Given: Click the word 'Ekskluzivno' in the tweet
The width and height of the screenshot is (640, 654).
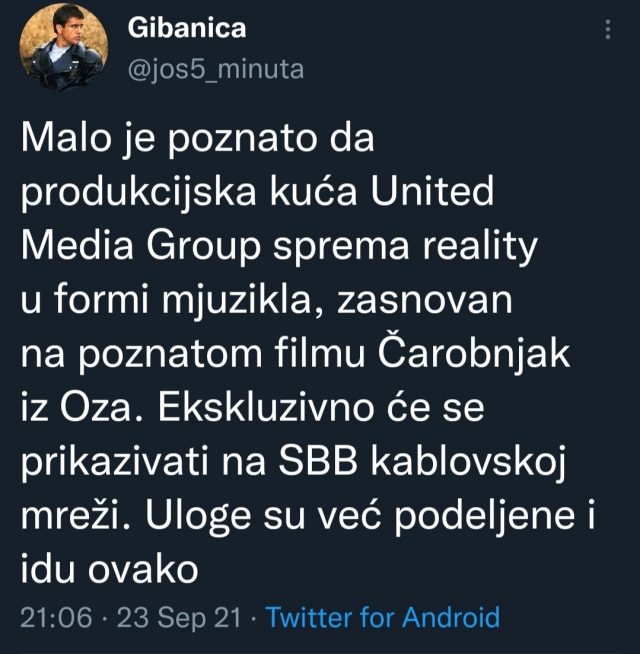Looking at the screenshot, I should click(266, 407).
